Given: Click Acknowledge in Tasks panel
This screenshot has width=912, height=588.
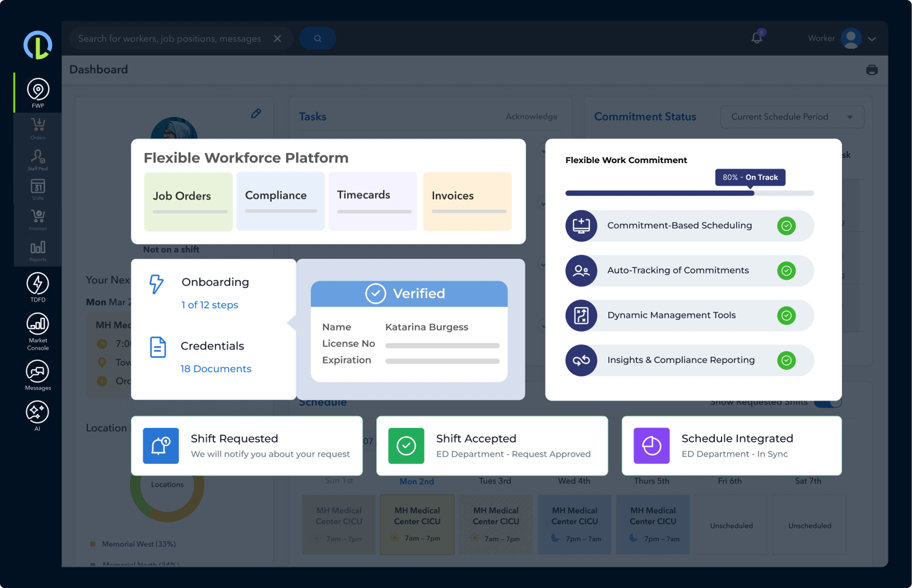Looking at the screenshot, I should coord(532,117).
